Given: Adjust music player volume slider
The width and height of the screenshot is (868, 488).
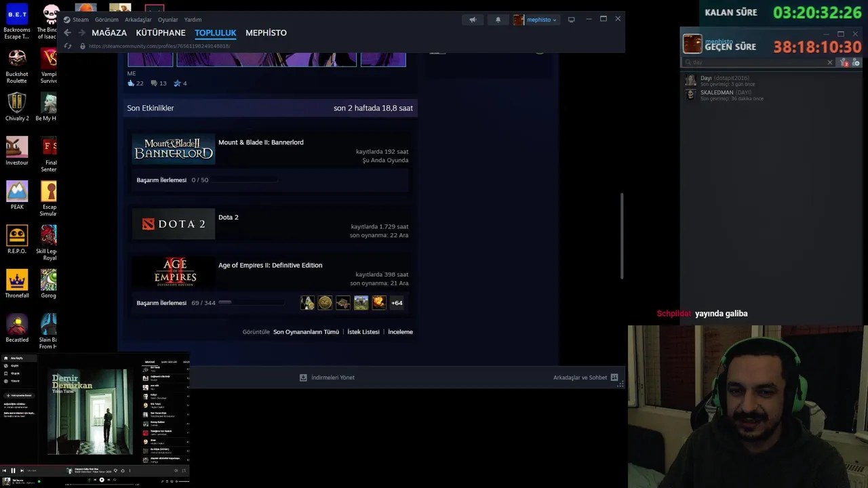Looking at the screenshot, I should click(x=184, y=481).
